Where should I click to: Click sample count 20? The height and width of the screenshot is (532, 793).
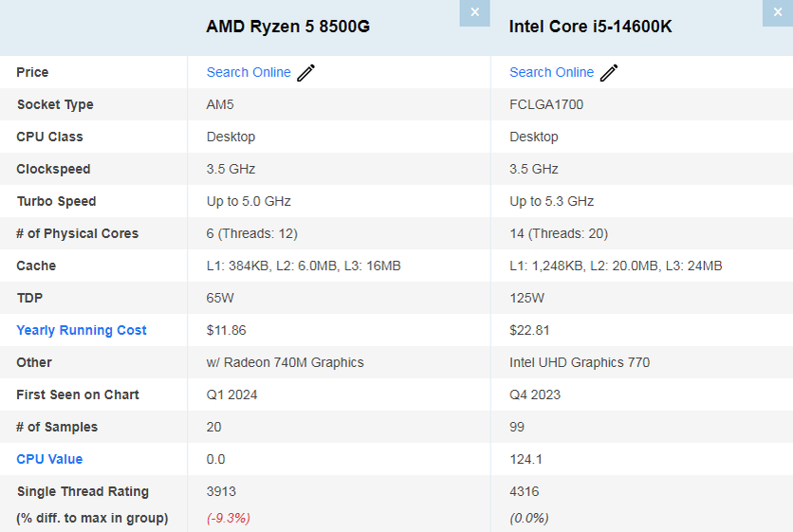(x=213, y=428)
